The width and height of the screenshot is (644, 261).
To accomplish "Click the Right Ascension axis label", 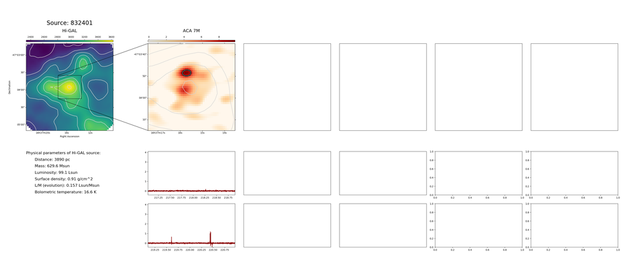I will (70, 137).
